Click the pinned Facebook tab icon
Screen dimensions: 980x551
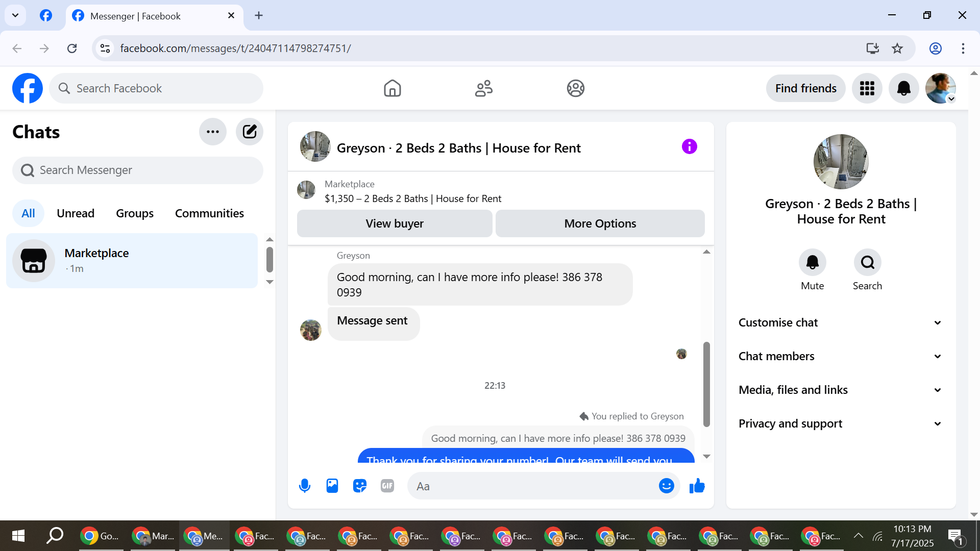[x=46, y=15]
